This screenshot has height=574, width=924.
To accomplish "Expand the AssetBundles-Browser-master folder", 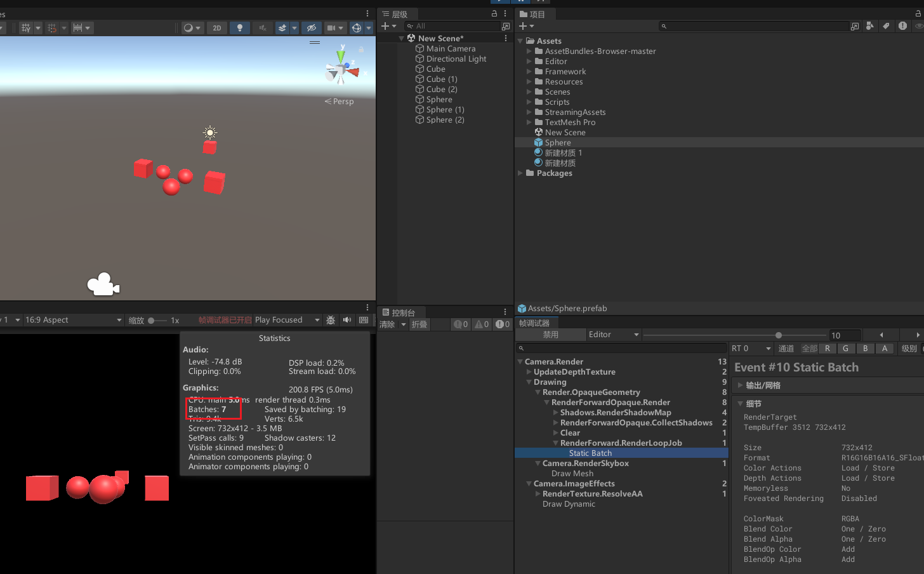I will [529, 51].
